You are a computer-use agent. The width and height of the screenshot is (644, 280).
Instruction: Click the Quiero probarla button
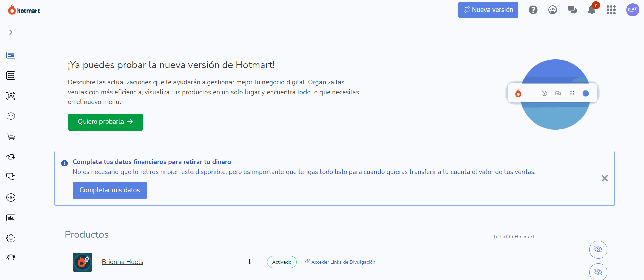coord(105,122)
